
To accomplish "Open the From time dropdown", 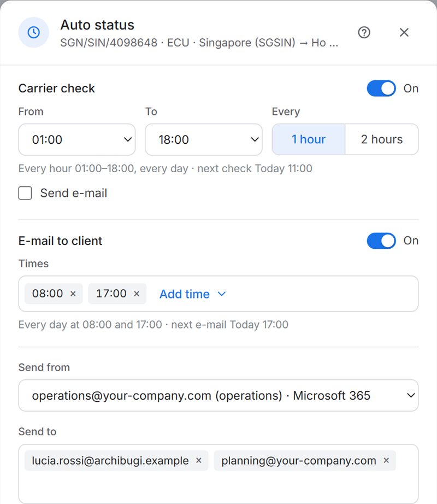I will (77, 139).
